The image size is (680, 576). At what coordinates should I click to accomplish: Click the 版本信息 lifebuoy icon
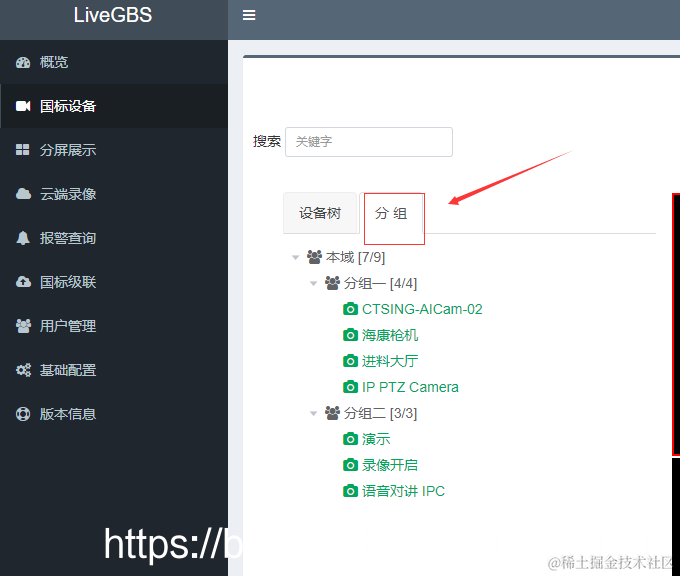point(23,414)
